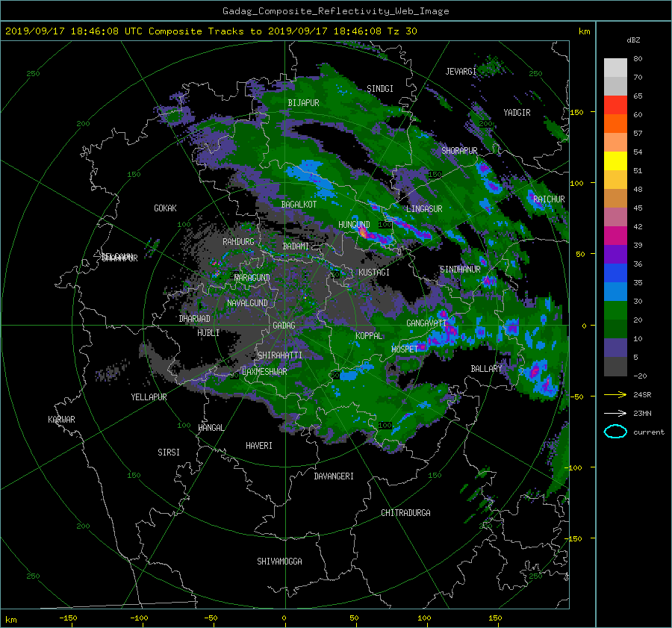The height and width of the screenshot is (628, 672).
Task: Click the SHORAPUR city label
Action: coord(459,150)
